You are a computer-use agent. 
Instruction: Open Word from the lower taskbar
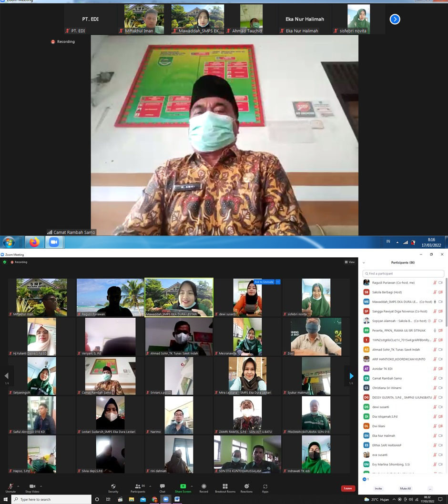(177, 499)
